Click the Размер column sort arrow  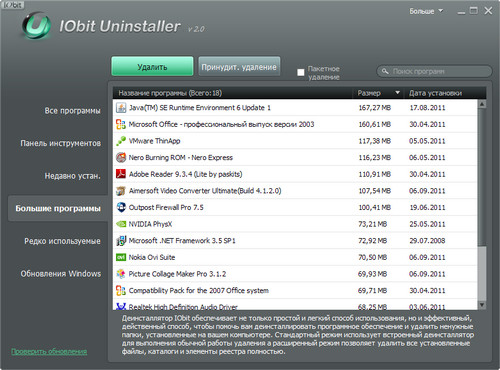[x=397, y=93]
